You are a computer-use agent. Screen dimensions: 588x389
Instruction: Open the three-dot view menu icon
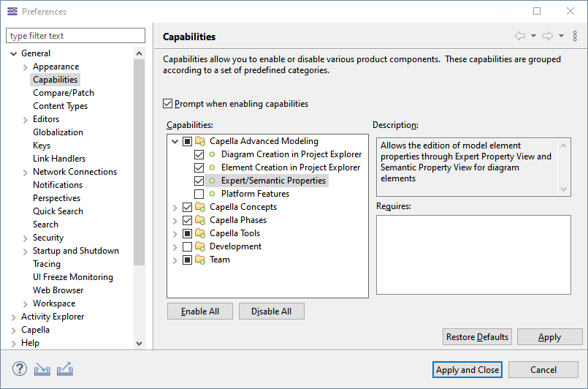point(575,36)
